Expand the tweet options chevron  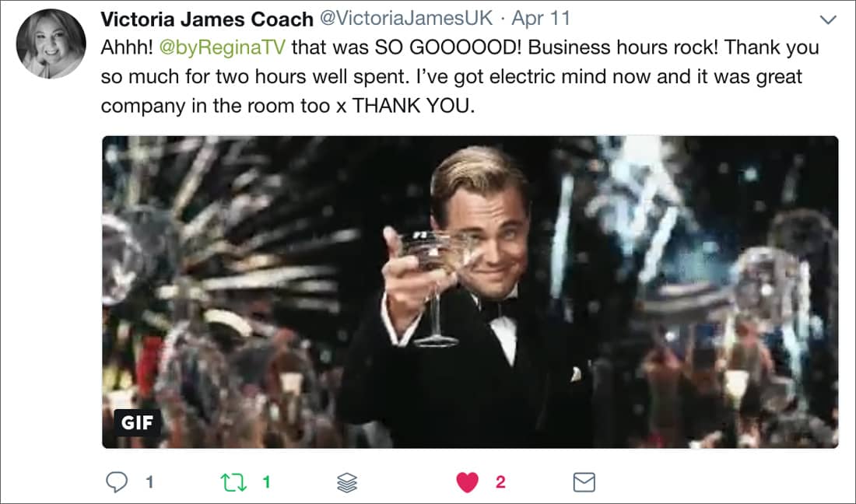click(x=828, y=20)
